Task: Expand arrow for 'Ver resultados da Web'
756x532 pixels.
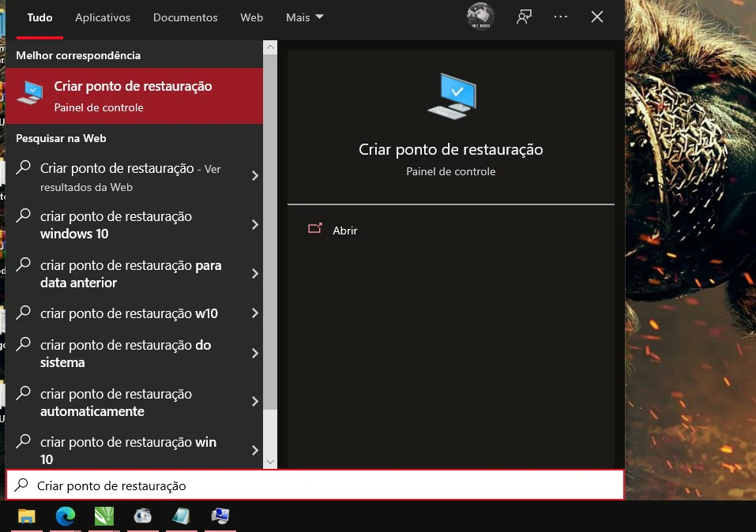Action: click(x=255, y=176)
